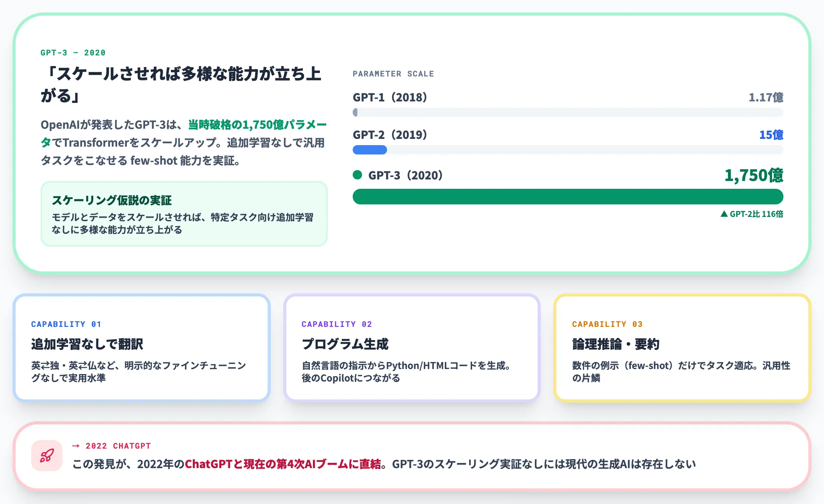Click the GPT-3 – 2020 label
824x504 pixels.
tap(73, 53)
